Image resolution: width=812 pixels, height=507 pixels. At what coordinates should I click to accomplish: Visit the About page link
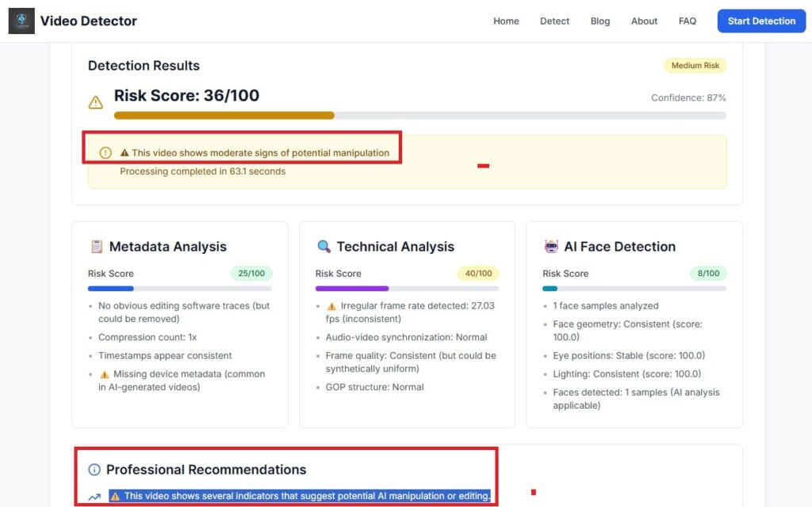click(x=644, y=21)
